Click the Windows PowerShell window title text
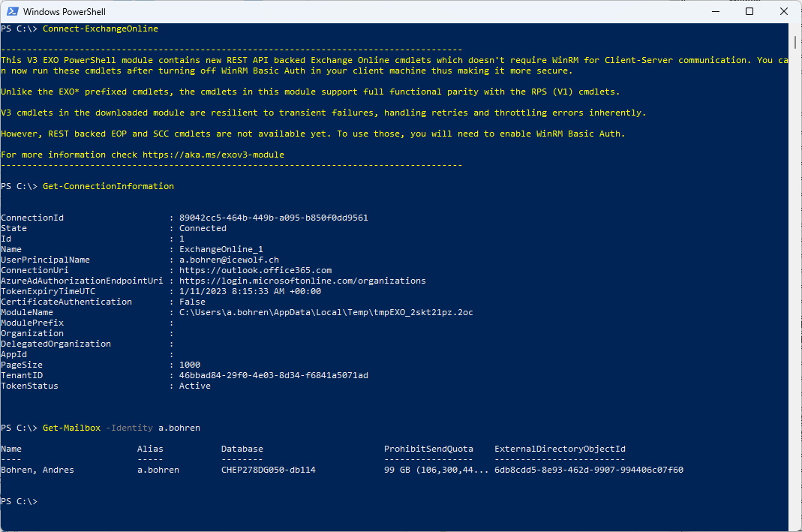This screenshot has width=802, height=532. pos(65,11)
